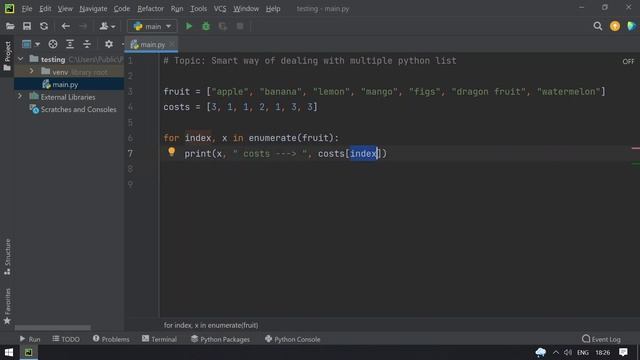Select main.py in project tree
Screen dimensions: 640x360
click(x=65, y=84)
